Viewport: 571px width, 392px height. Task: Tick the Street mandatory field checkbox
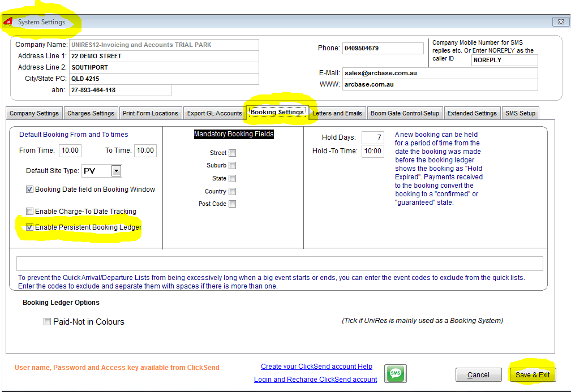coord(233,153)
